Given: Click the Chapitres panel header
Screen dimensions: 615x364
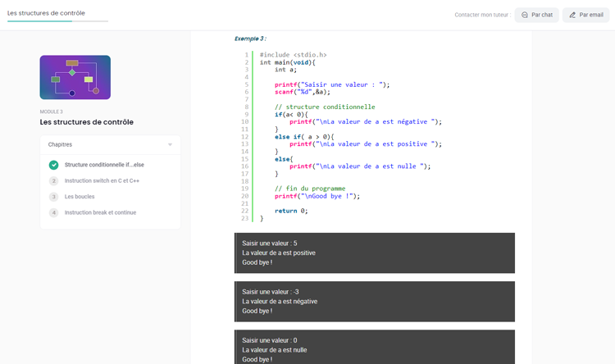Looking at the screenshot, I should (110, 145).
